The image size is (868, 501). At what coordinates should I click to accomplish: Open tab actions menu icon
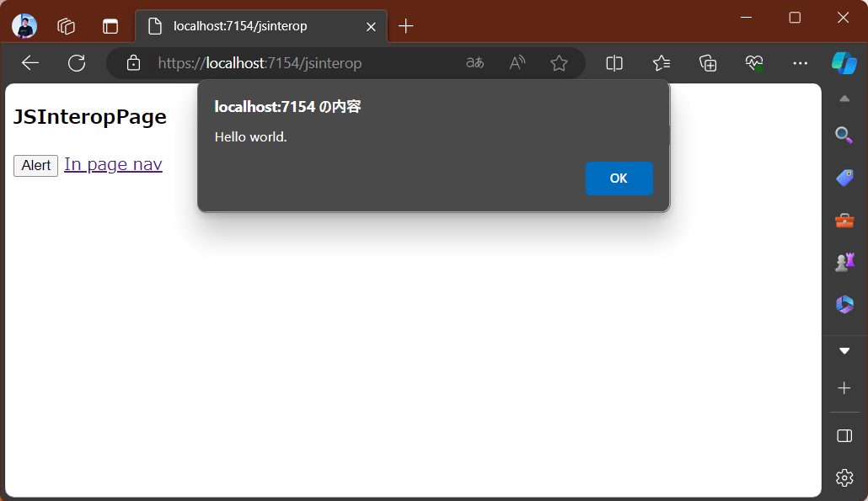click(110, 26)
